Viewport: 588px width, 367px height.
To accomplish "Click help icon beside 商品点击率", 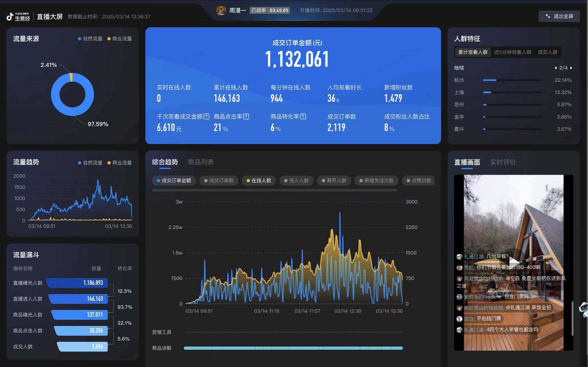I will (x=246, y=117).
